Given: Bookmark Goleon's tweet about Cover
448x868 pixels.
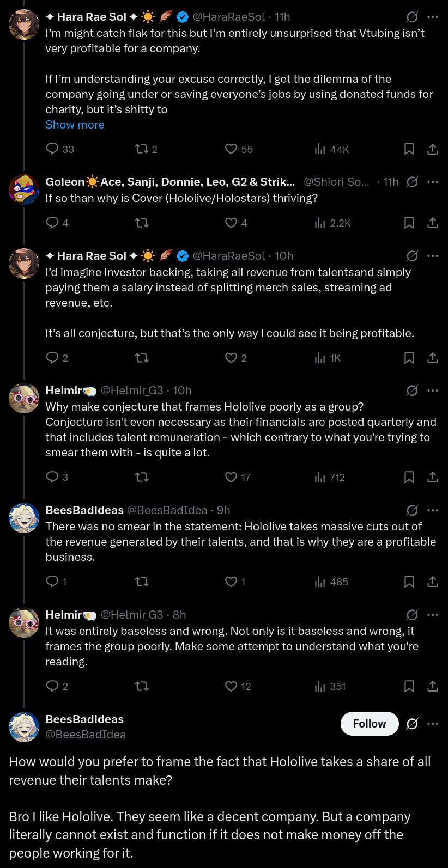Looking at the screenshot, I should pyautogui.click(x=409, y=223).
